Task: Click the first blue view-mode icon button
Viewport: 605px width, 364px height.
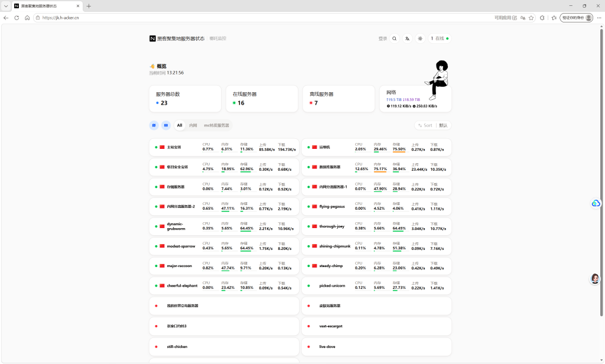Action: (154, 125)
